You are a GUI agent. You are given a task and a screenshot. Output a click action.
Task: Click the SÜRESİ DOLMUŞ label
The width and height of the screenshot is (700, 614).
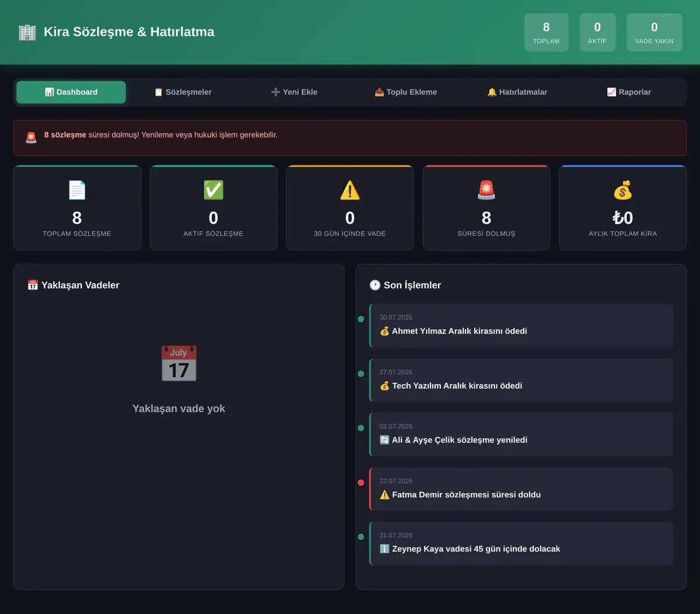coord(487,233)
